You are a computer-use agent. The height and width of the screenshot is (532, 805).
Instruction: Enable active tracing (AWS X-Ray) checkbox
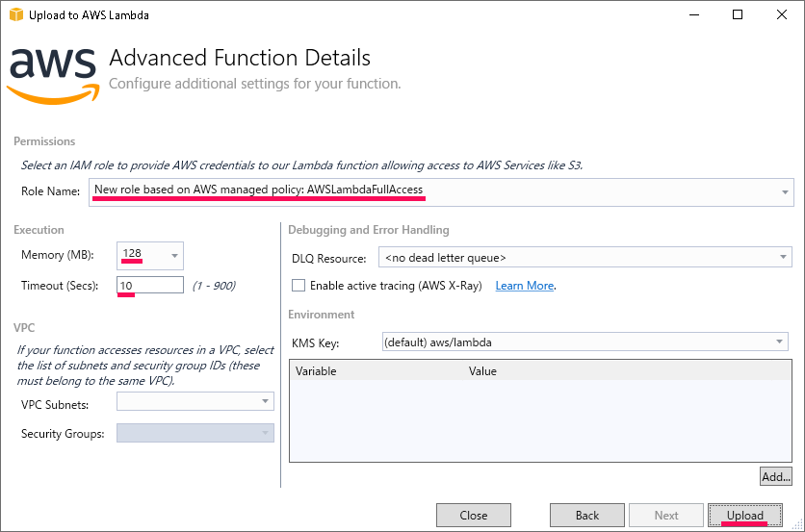coord(299,286)
